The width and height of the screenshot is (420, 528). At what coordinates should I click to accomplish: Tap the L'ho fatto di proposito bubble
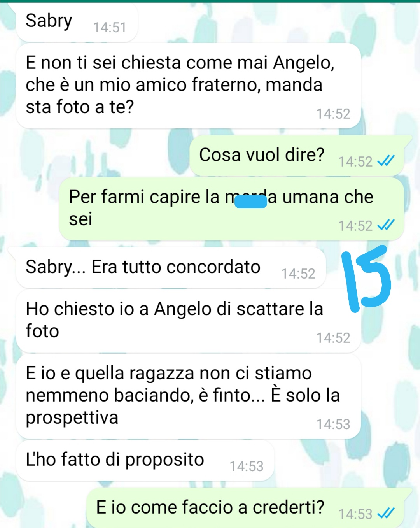point(145,461)
